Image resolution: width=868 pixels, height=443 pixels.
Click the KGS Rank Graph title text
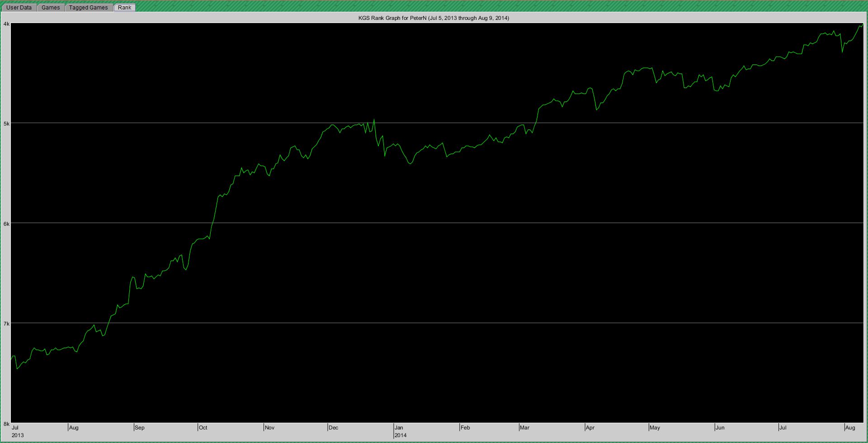[x=434, y=18]
